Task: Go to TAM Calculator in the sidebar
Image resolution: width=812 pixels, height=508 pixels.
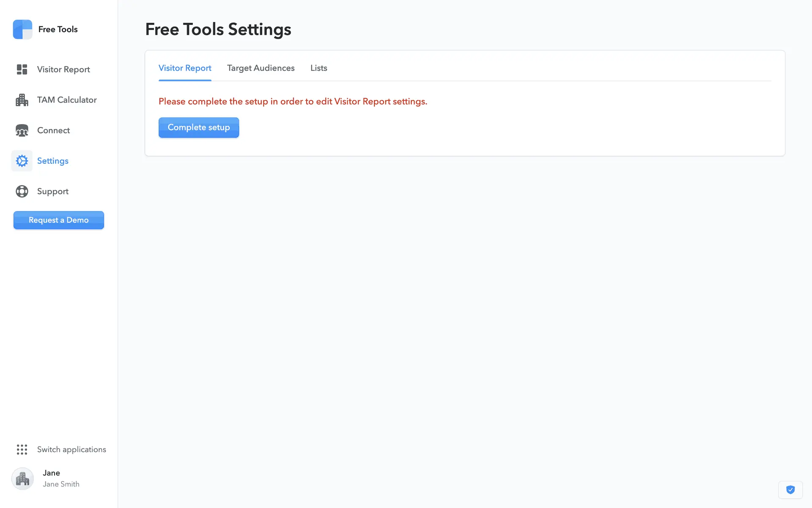Action: click(67, 100)
